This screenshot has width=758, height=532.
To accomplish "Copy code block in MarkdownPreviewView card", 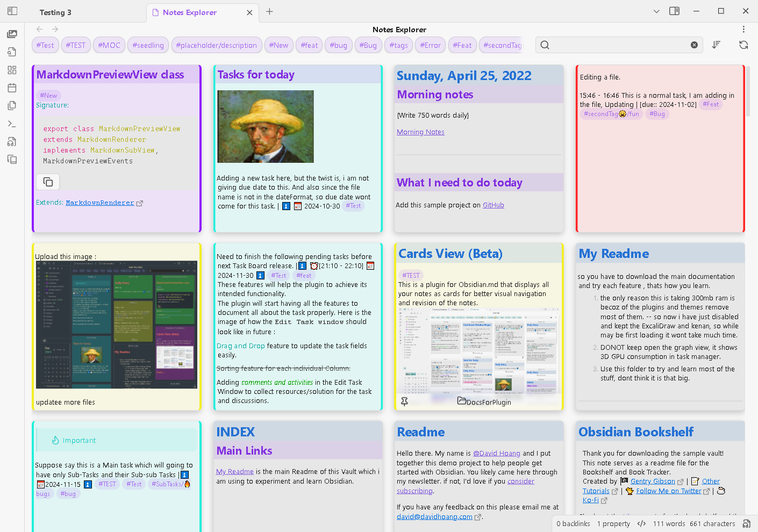I will [x=48, y=182].
